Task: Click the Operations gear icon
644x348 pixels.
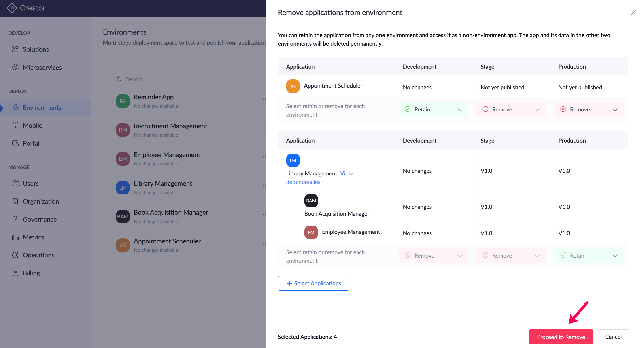Action: pos(15,255)
